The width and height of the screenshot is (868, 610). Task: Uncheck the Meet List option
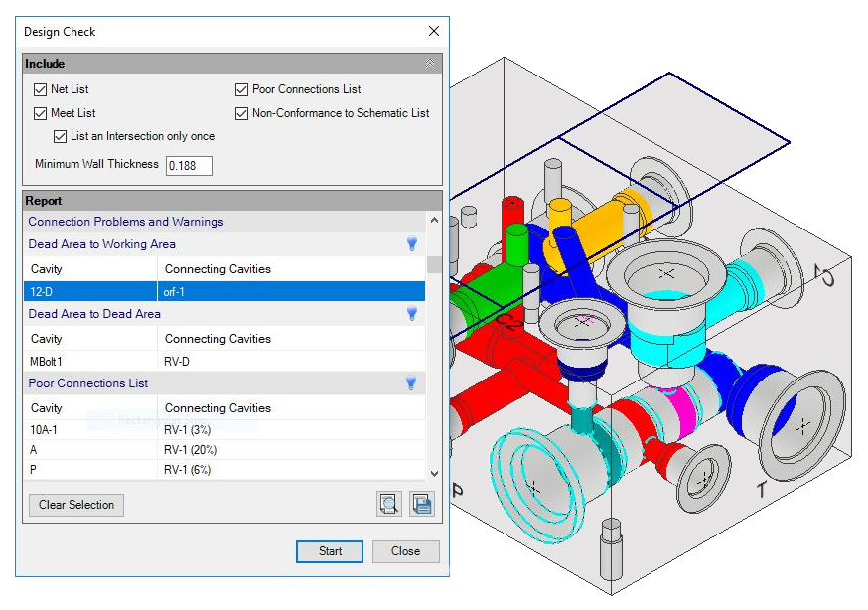coord(41,114)
